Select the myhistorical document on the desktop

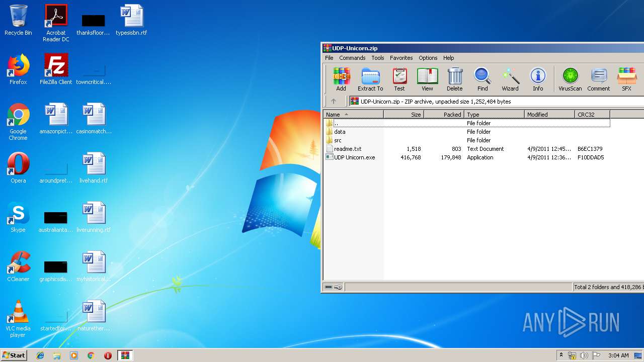(x=94, y=266)
